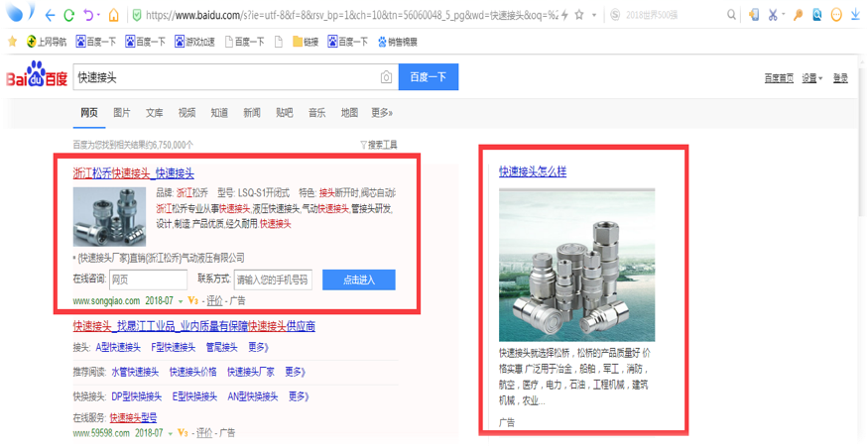Open the downloads arrow icon

855,15
